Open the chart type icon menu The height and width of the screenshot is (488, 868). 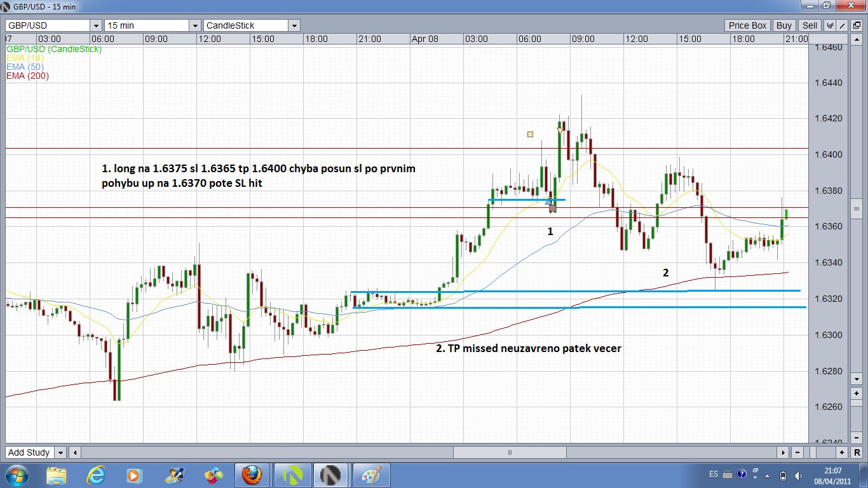click(x=830, y=25)
